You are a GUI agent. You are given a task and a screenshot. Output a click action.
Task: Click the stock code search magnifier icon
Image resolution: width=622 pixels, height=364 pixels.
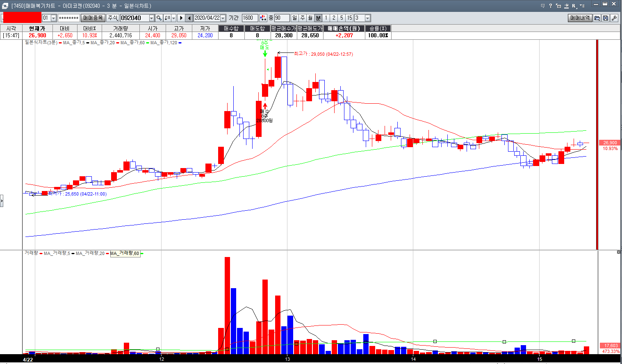(x=159, y=18)
